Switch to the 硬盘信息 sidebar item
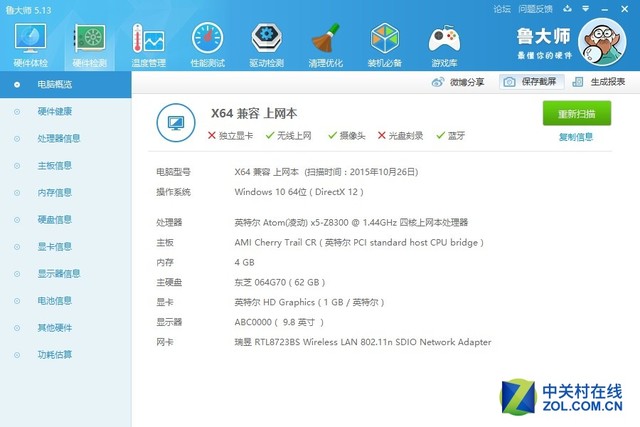Image resolution: width=640 pixels, height=427 pixels. pos(54,219)
